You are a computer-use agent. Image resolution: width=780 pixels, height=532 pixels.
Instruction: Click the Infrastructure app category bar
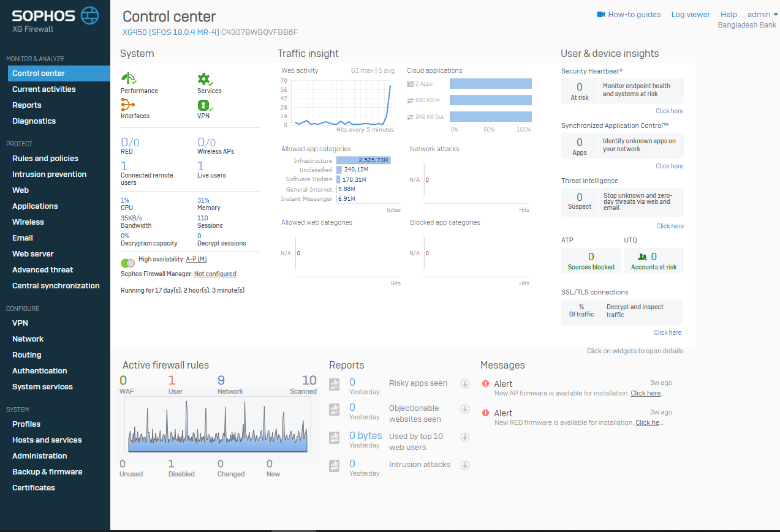point(363,160)
